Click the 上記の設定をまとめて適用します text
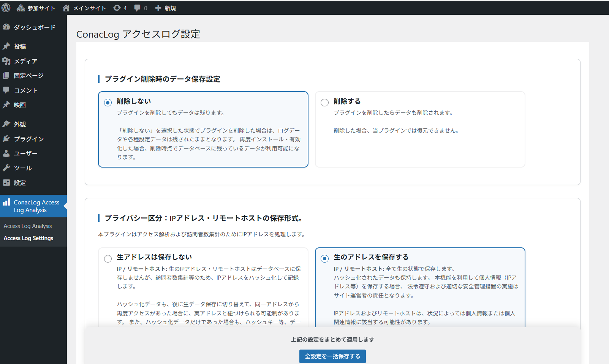Viewport: 609px width, 364px height. tap(332, 340)
